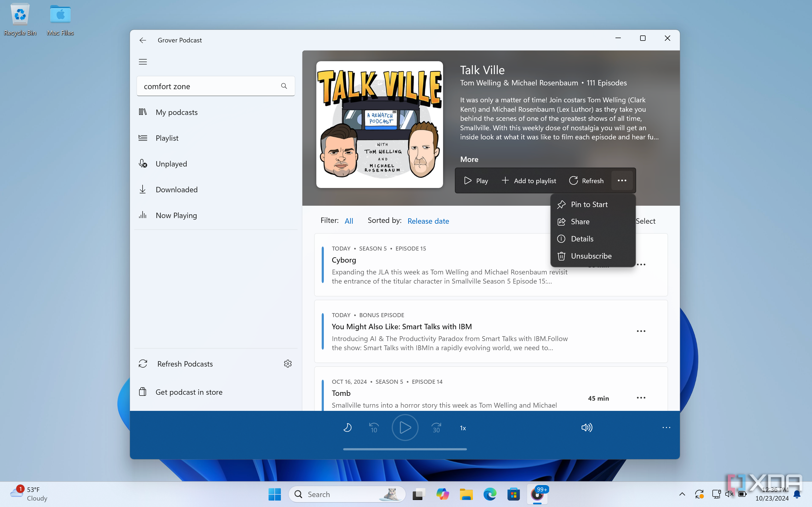The width and height of the screenshot is (812, 507).
Task: Click Select button in episode list
Action: click(x=645, y=221)
